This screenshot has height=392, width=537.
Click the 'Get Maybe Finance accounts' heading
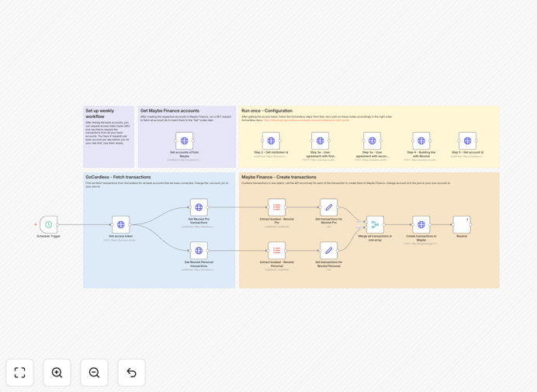(170, 111)
